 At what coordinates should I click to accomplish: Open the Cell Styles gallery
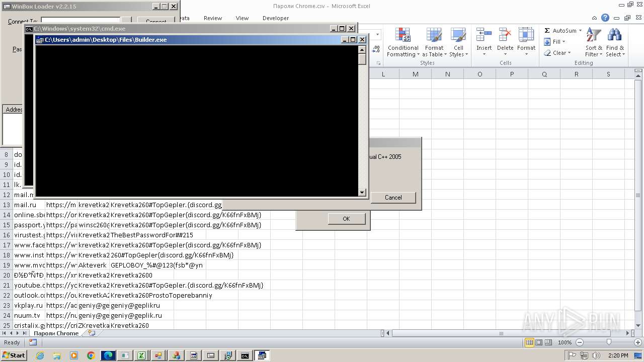point(458,42)
